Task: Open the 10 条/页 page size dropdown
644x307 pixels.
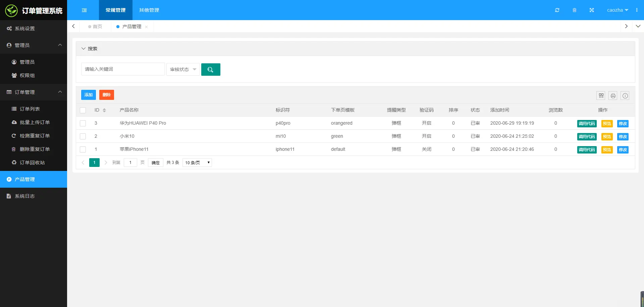Action: point(197,163)
